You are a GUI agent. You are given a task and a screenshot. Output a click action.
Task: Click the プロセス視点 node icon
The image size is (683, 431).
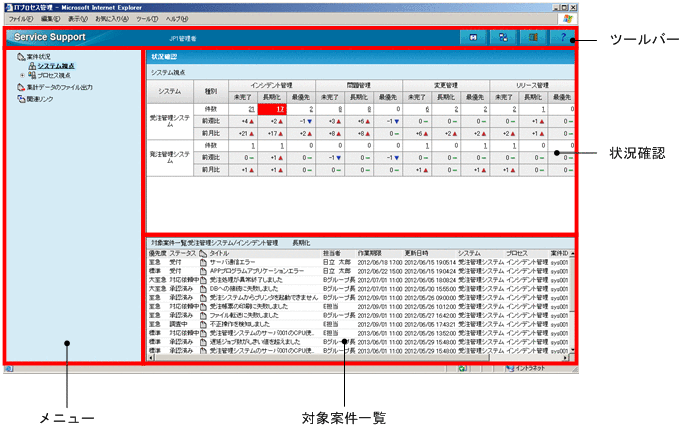[32, 75]
